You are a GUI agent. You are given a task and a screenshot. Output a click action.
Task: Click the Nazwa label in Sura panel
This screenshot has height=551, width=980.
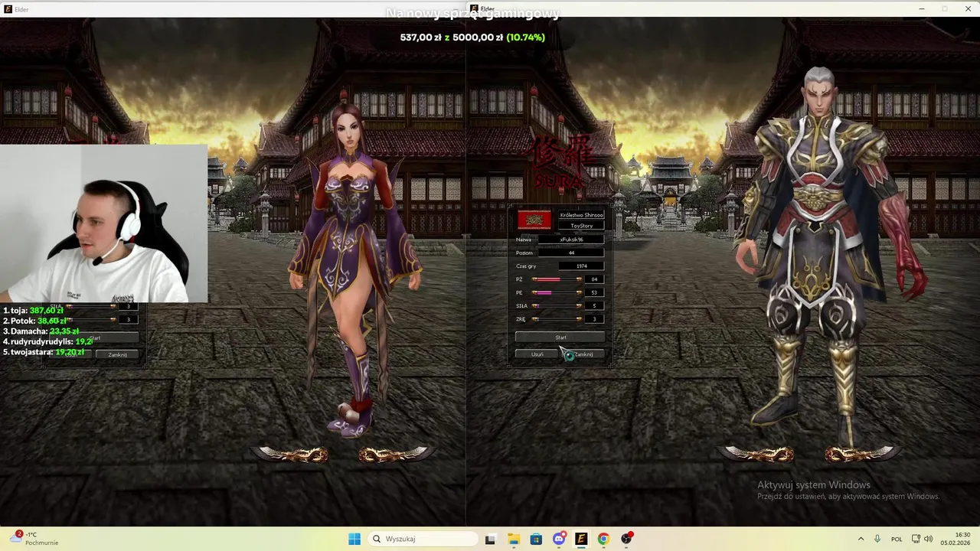tap(523, 240)
